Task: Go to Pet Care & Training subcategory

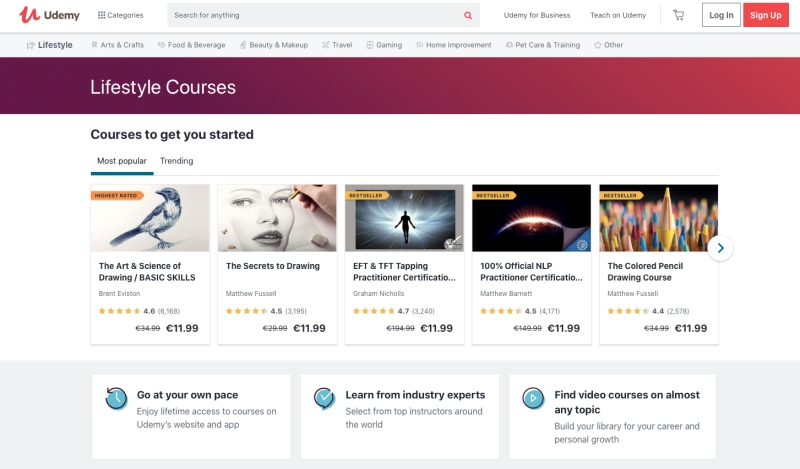Action: [x=543, y=45]
